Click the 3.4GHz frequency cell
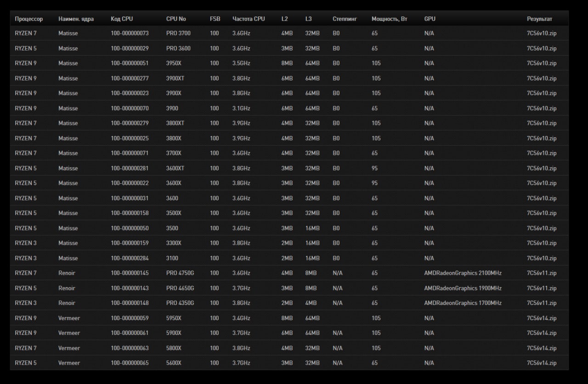This screenshot has height=384, width=588. pos(241,318)
